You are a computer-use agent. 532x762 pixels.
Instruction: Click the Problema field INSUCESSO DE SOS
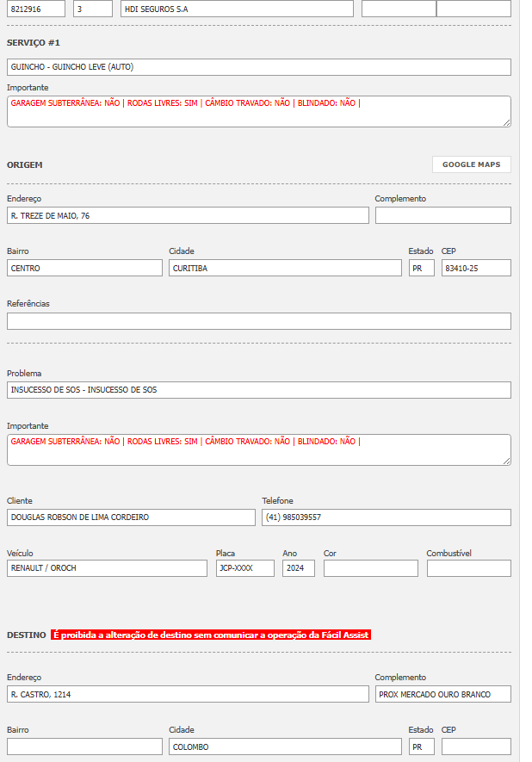258,390
